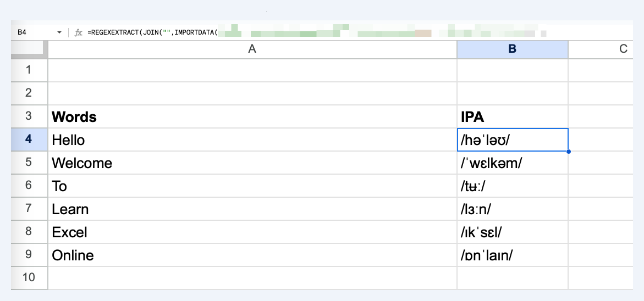644x301 pixels.
Task: Select the row 4 header
Action: tap(29, 140)
